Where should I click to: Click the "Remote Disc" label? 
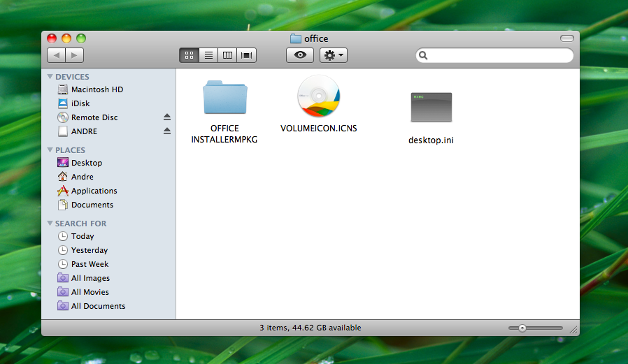click(94, 117)
